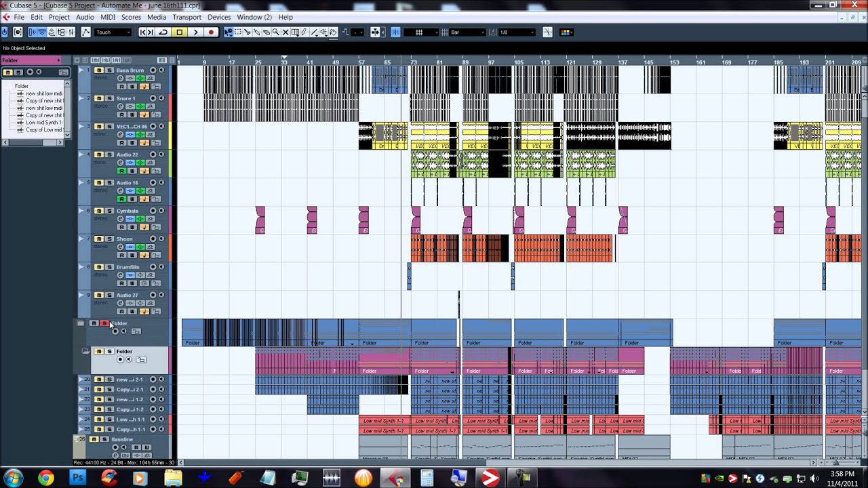Expand the Folder inspector section arrow

pos(58,60)
